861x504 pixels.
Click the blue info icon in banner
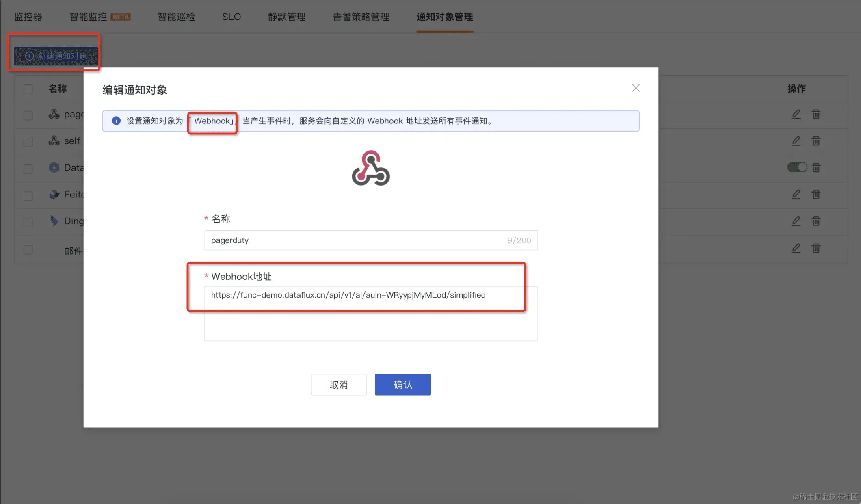pos(116,121)
